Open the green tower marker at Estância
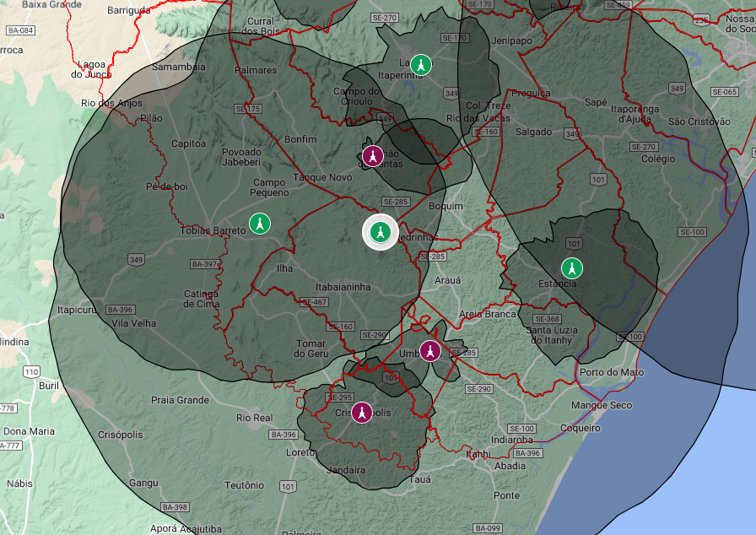This screenshot has height=535, width=756. [572, 268]
